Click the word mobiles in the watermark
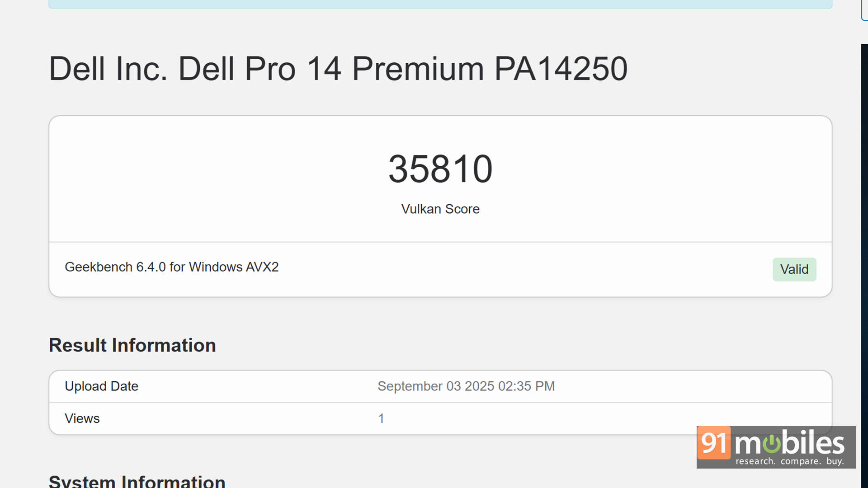 pyautogui.click(x=789, y=443)
